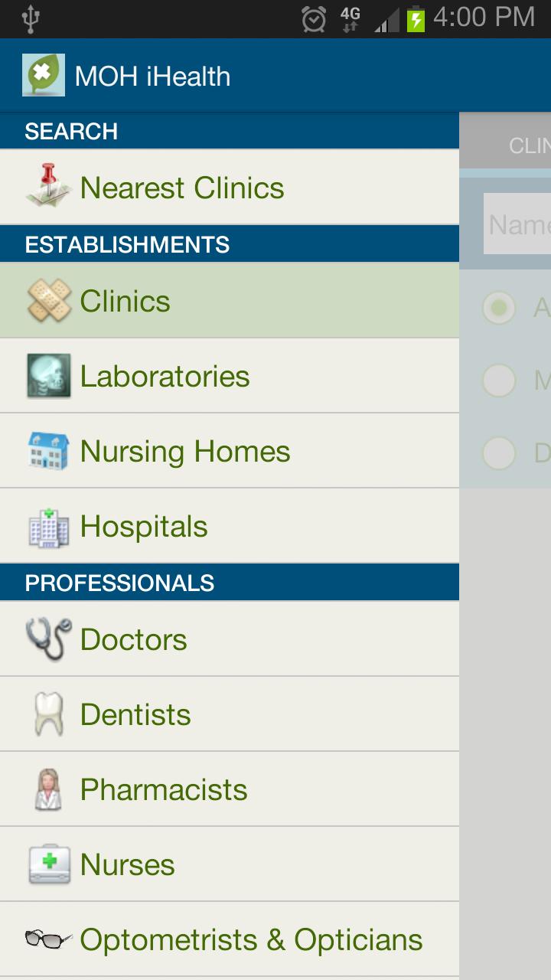Select the bottom radio option on the form
This screenshot has height=980, width=551.
click(498, 453)
